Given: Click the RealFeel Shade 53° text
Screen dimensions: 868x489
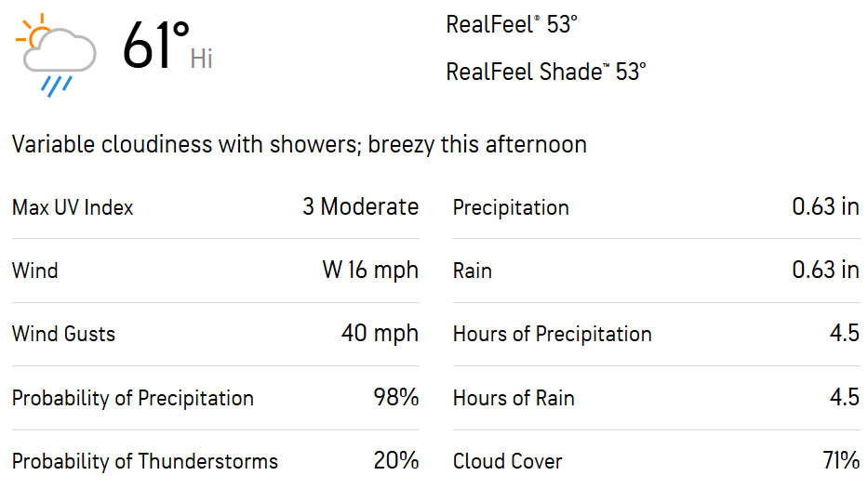Looking at the screenshot, I should [546, 72].
